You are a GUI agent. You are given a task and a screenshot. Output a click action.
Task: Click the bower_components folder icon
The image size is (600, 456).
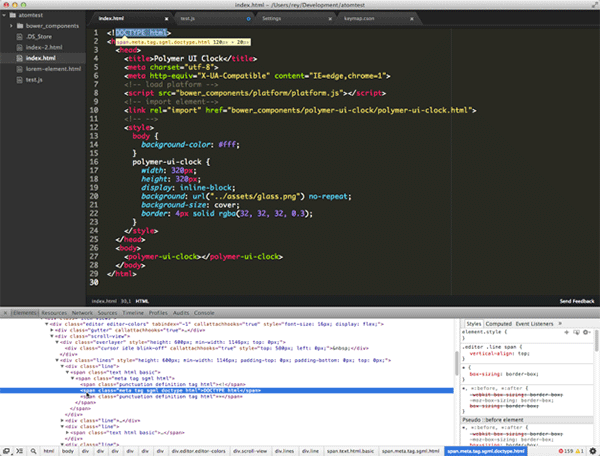pyautogui.click(x=22, y=28)
